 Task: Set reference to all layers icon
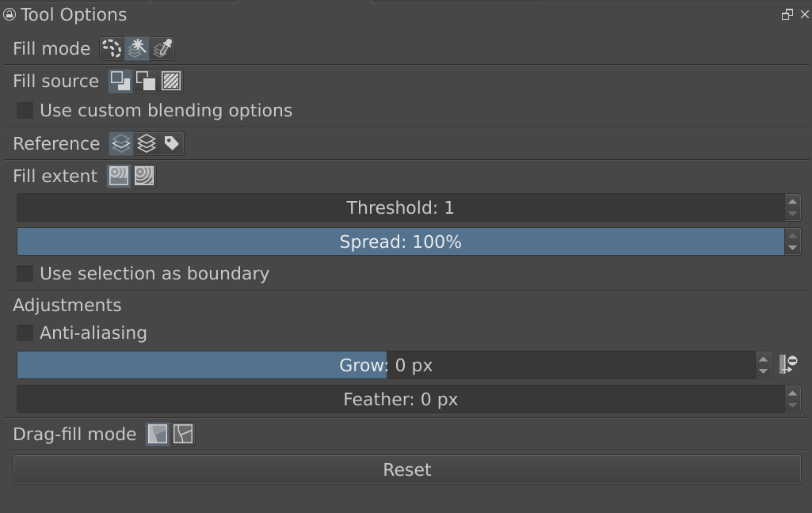(147, 143)
